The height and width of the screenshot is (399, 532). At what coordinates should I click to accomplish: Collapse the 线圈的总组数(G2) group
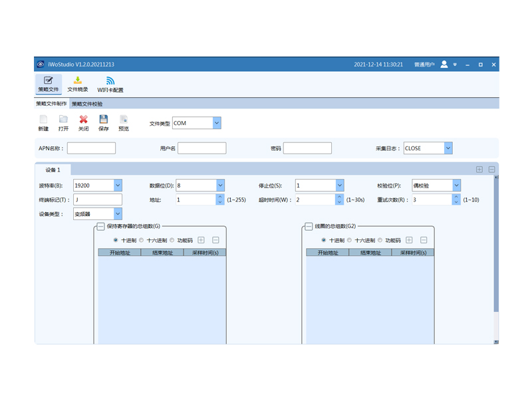[309, 226]
